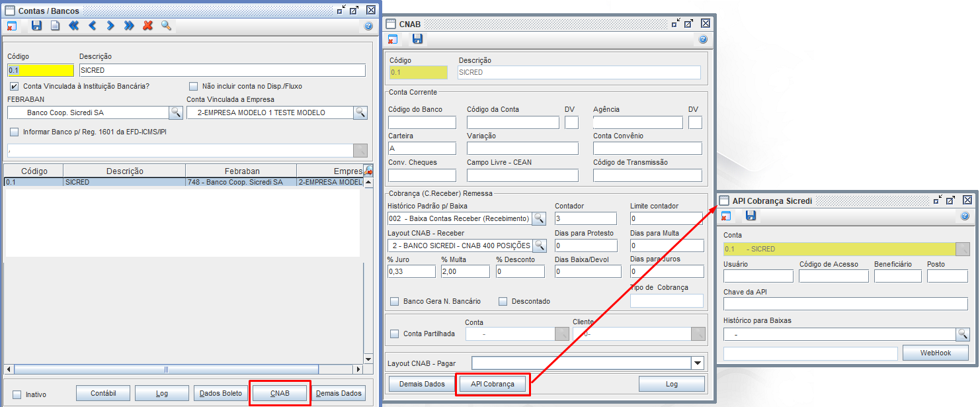The height and width of the screenshot is (407, 980).
Task: Click the WebHook button
Action: [x=936, y=353]
